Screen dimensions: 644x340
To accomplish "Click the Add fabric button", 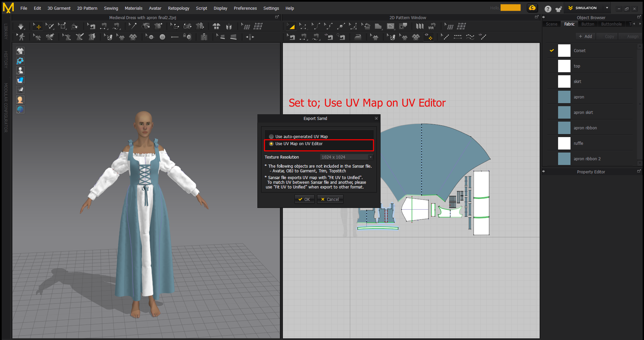I will 585,37.
